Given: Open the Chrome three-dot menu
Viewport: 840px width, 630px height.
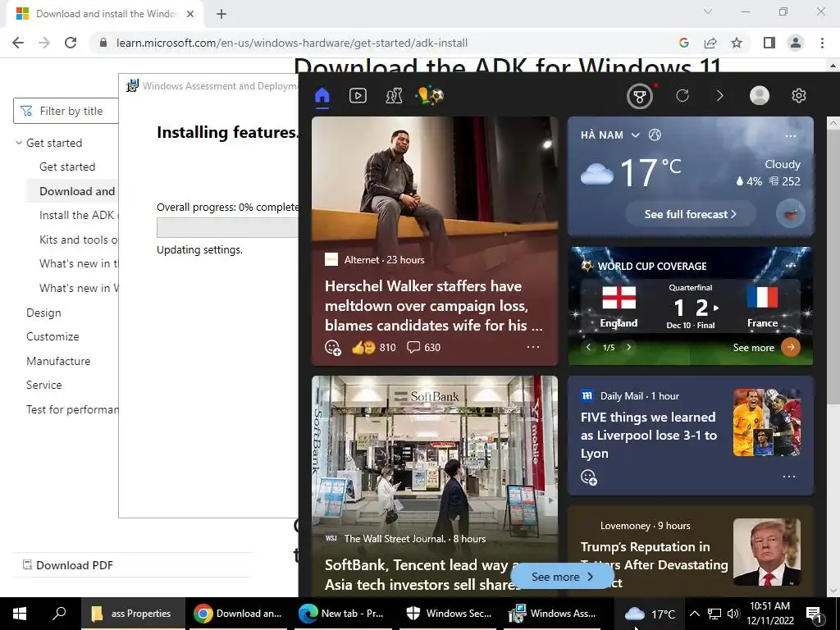Looking at the screenshot, I should tap(822, 43).
